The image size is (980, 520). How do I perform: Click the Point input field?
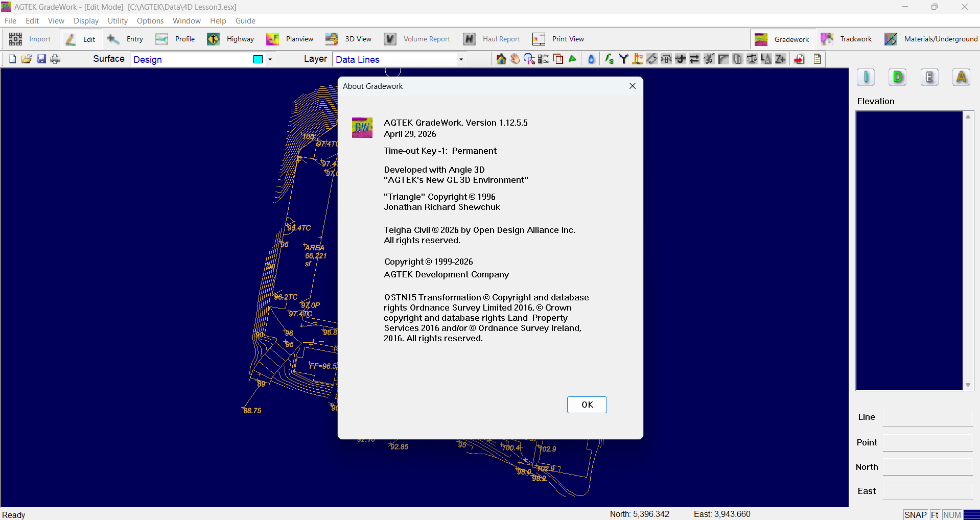[x=927, y=442]
